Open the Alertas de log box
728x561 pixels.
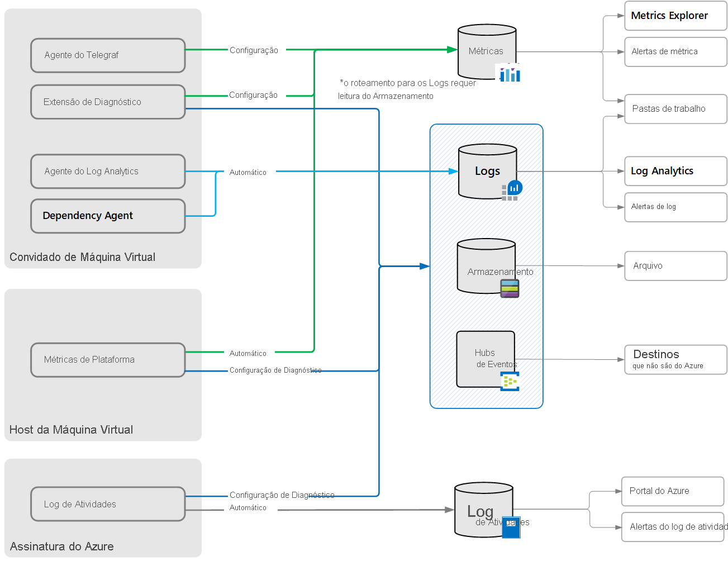click(x=675, y=207)
